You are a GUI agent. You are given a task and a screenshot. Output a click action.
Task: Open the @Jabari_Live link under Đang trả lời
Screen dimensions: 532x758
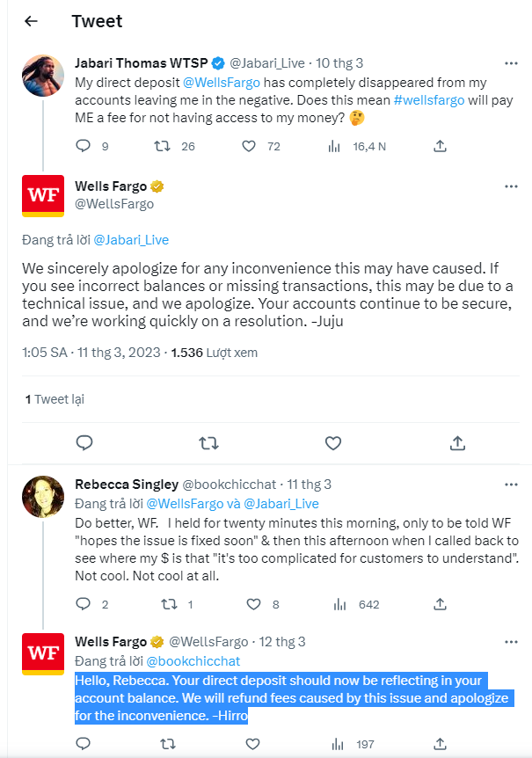[131, 239]
